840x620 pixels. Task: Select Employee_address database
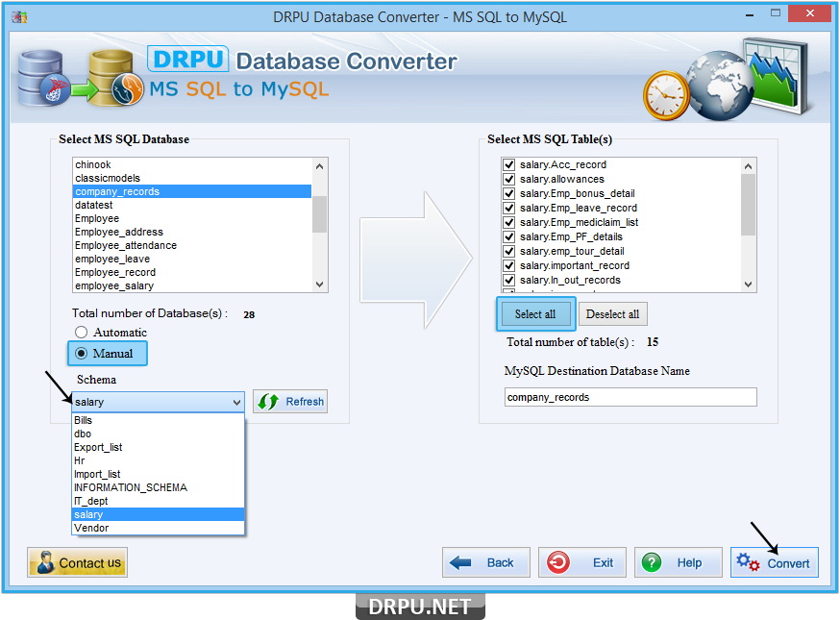click(x=192, y=232)
